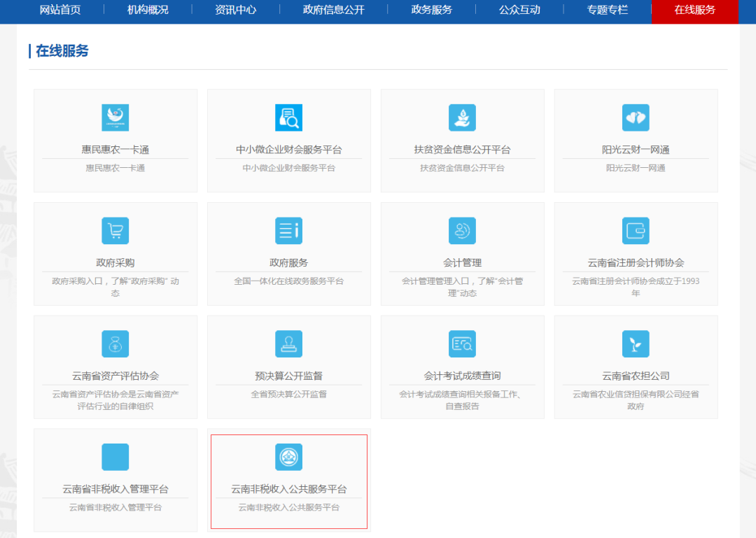756x538 pixels.
Task: Click the 惠民惠农一卡通 icon
Action: [115, 118]
